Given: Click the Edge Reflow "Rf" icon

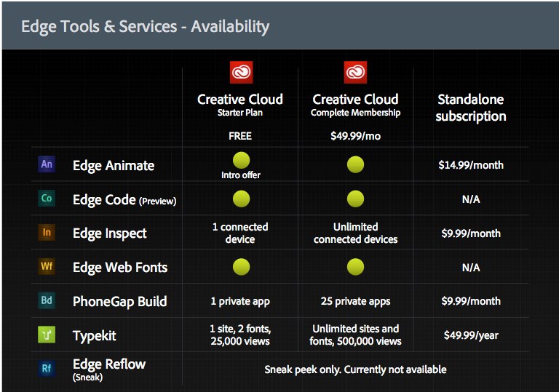Looking at the screenshot, I should (x=47, y=369).
